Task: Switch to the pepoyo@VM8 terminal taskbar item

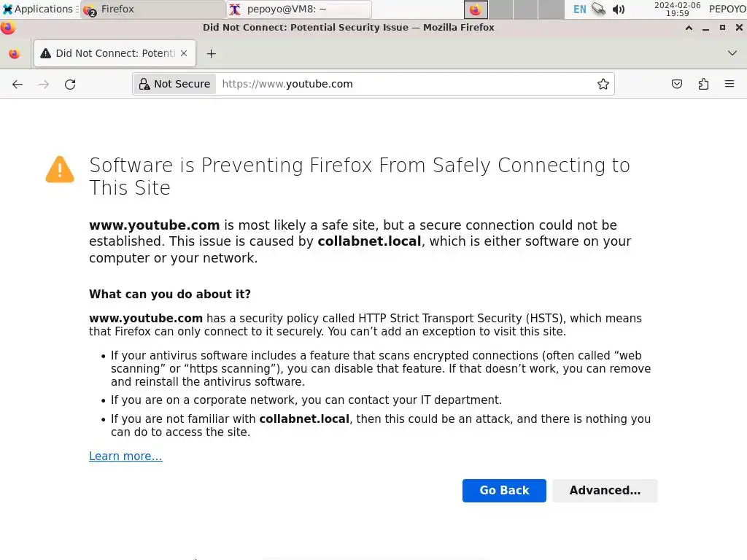Action: coord(298,9)
